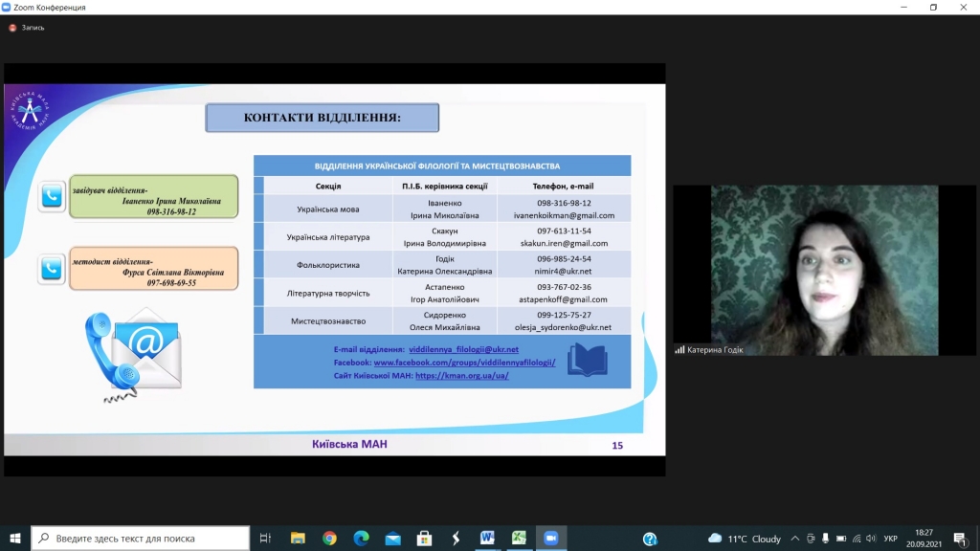Open the Facebook group link on the slide
This screenshot has width=980, height=551.
click(x=464, y=363)
